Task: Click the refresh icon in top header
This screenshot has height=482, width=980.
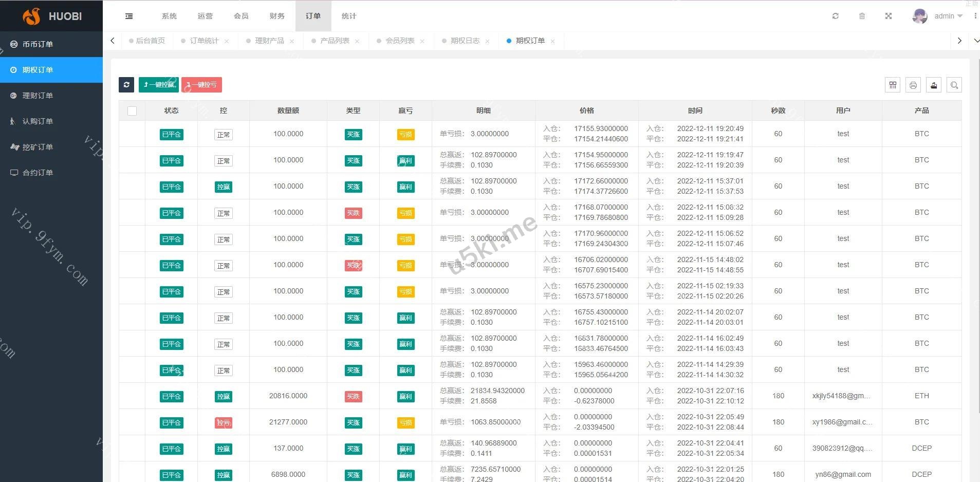Action: pyautogui.click(x=836, y=16)
